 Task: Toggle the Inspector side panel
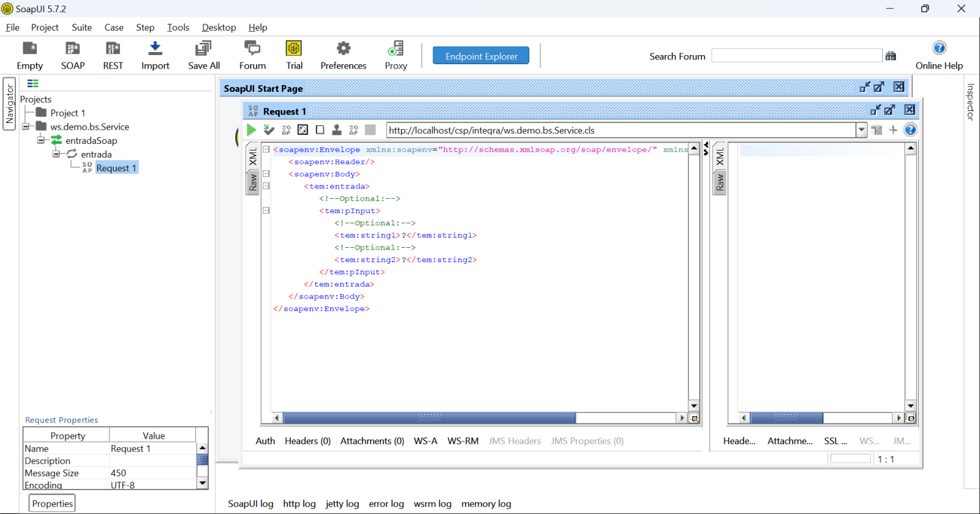971,102
